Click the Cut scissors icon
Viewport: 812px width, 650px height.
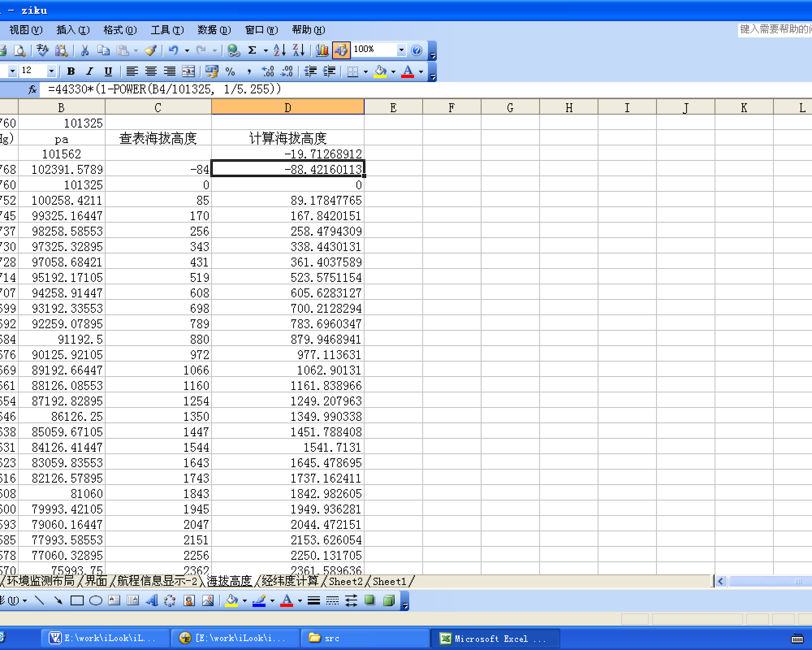[85, 50]
